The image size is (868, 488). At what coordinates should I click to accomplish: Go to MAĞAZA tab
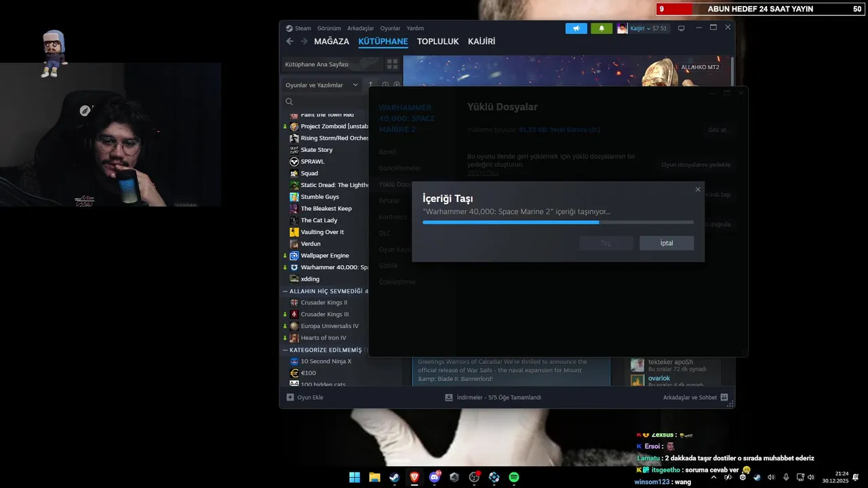coord(332,41)
